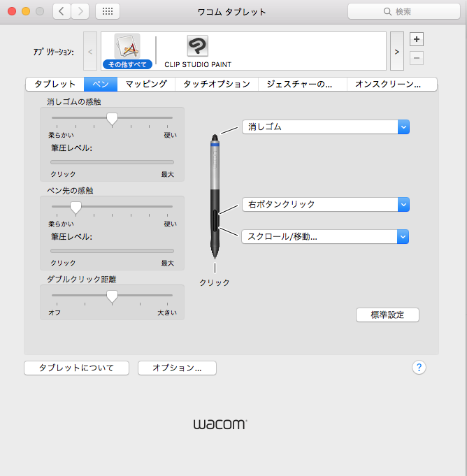
Task: Switch to the タッチオプション tab
Action: pyautogui.click(x=217, y=84)
